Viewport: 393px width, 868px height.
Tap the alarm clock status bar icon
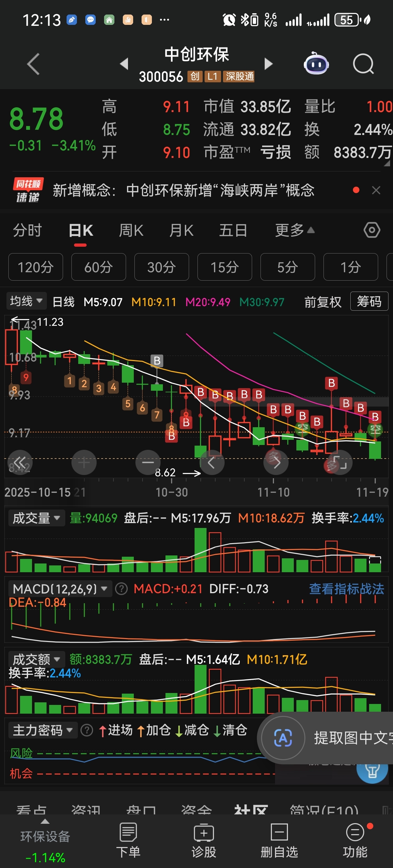(x=229, y=20)
